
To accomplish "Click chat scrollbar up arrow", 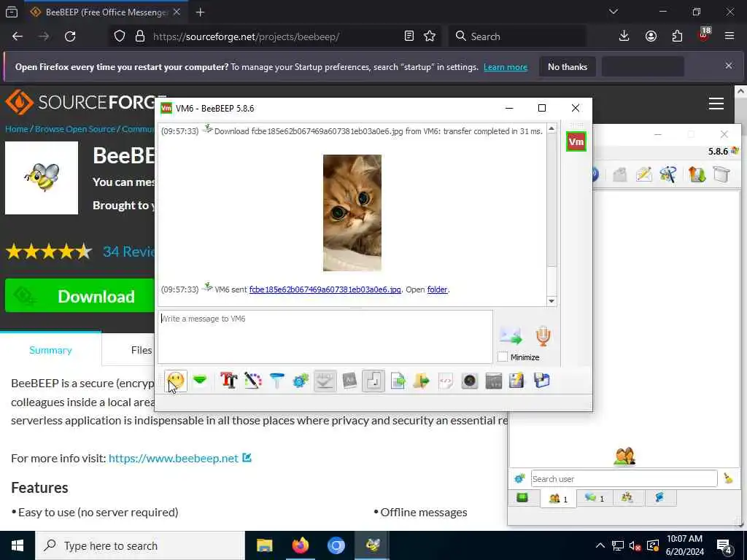I will (x=551, y=128).
